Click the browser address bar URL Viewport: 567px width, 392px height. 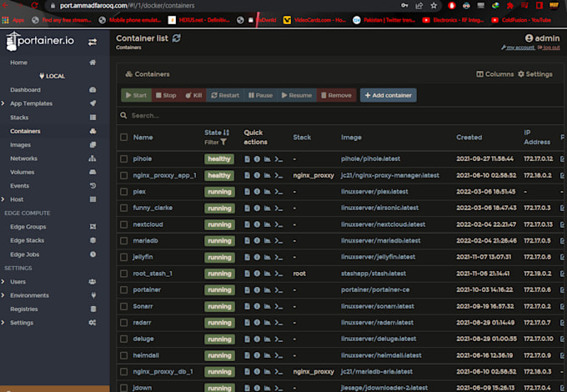[x=128, y=6]
